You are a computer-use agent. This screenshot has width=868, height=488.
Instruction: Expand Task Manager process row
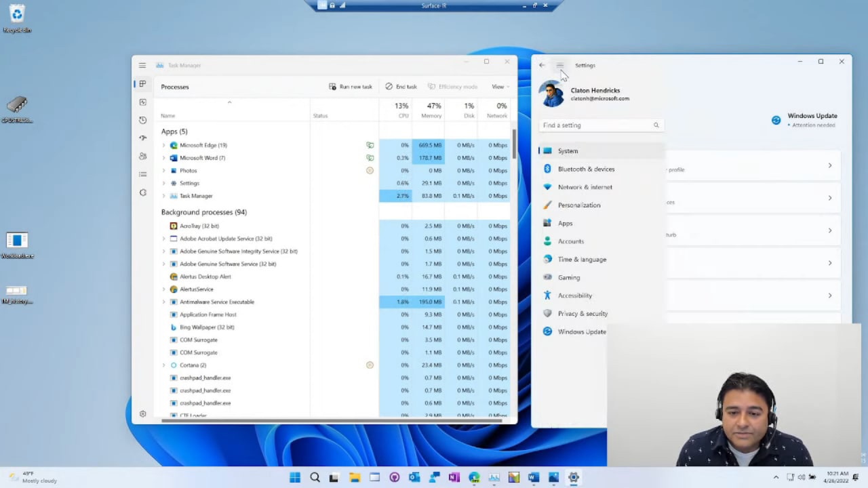tap(163, 196)
